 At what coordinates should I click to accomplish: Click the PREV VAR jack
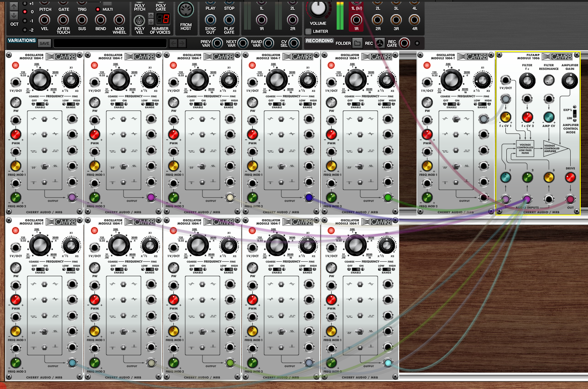click(218, 43)
